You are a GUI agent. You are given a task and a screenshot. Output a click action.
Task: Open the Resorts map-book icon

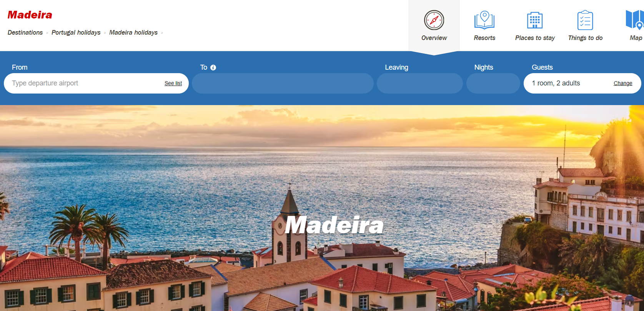point(484,20)
